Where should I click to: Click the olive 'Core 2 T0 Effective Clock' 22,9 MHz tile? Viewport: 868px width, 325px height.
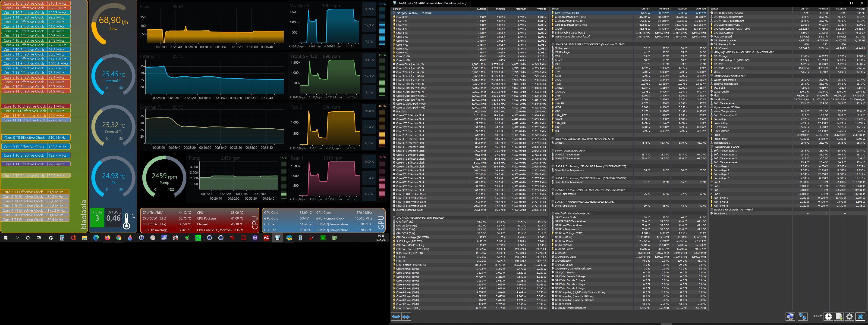coord(36,176)
